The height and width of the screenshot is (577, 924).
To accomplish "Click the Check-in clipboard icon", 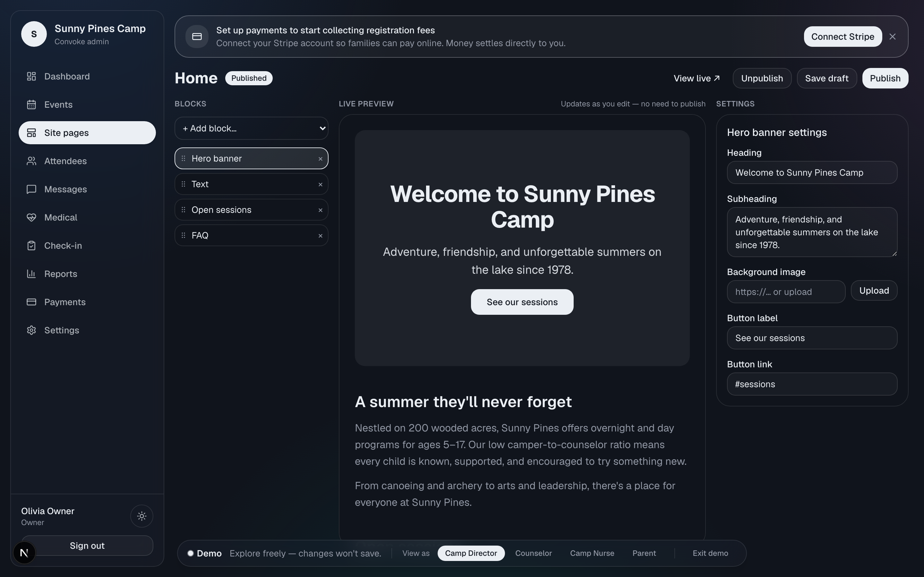I will [x=31, y=246].
